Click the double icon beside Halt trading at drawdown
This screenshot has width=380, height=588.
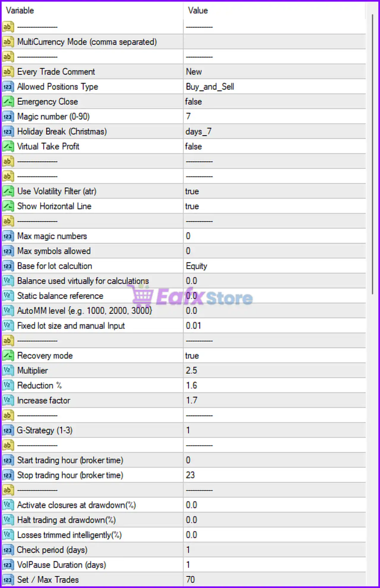[x=8, y=520]
